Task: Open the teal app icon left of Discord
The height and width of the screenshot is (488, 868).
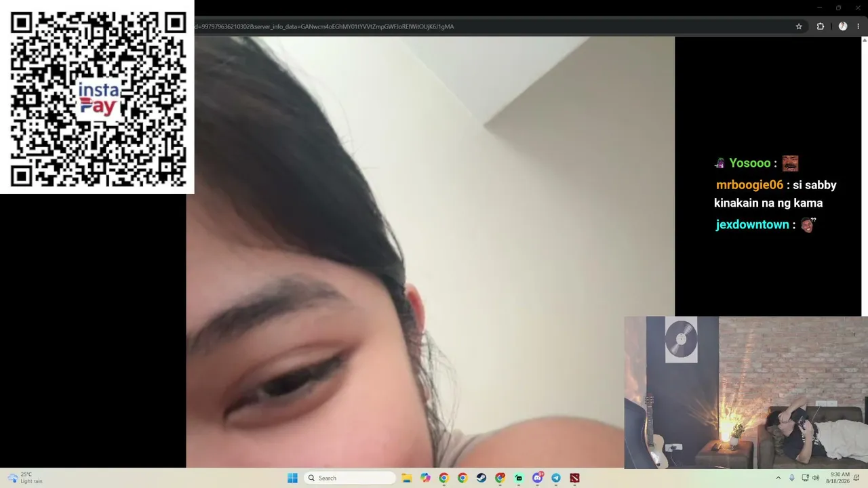Action: click(519, 478)
